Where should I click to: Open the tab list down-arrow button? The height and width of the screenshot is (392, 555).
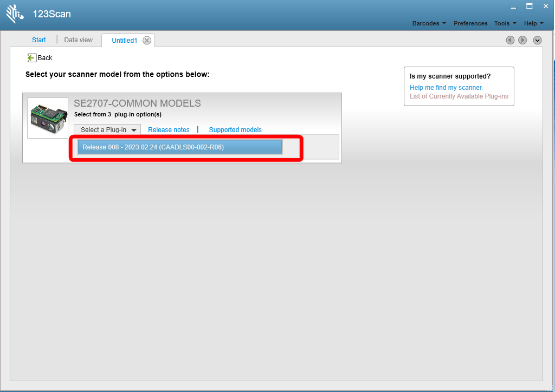click(537, 40)
